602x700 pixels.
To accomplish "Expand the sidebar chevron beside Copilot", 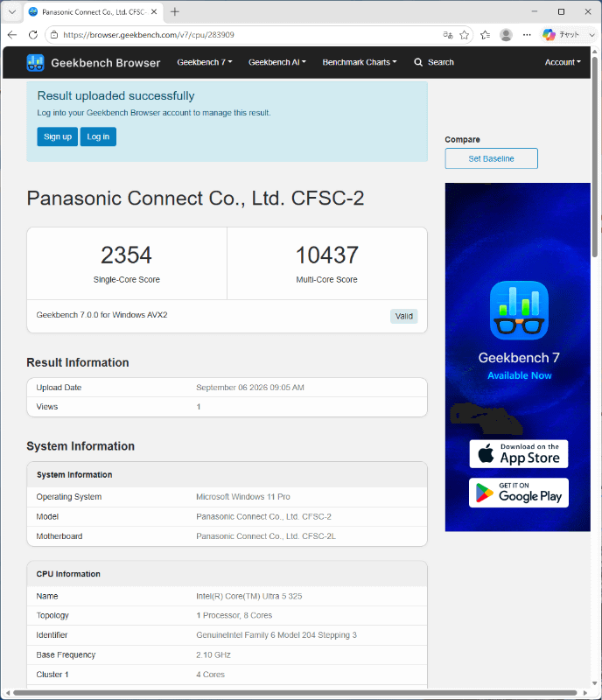I will click(x=591, y=35).
